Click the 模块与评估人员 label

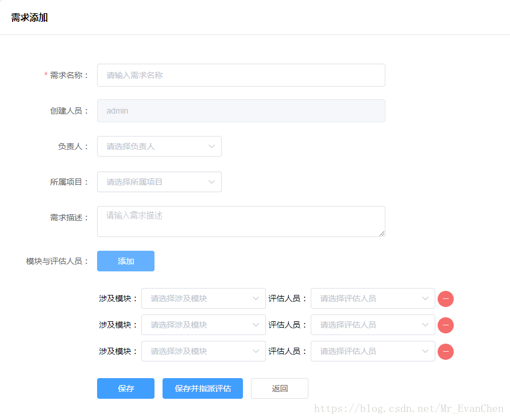click(x=57, y=261)
